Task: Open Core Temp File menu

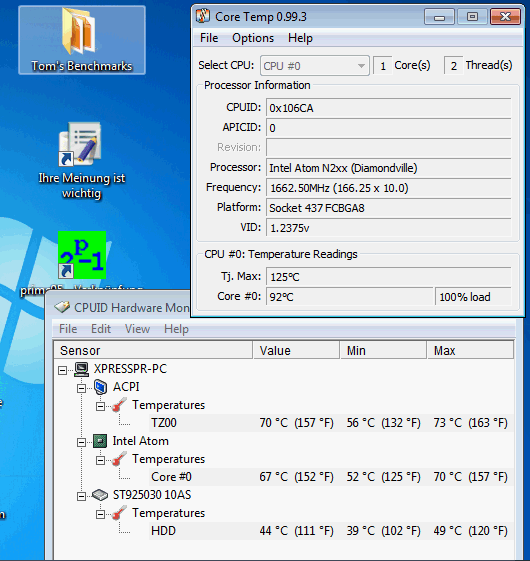Action: coord(209,38)
